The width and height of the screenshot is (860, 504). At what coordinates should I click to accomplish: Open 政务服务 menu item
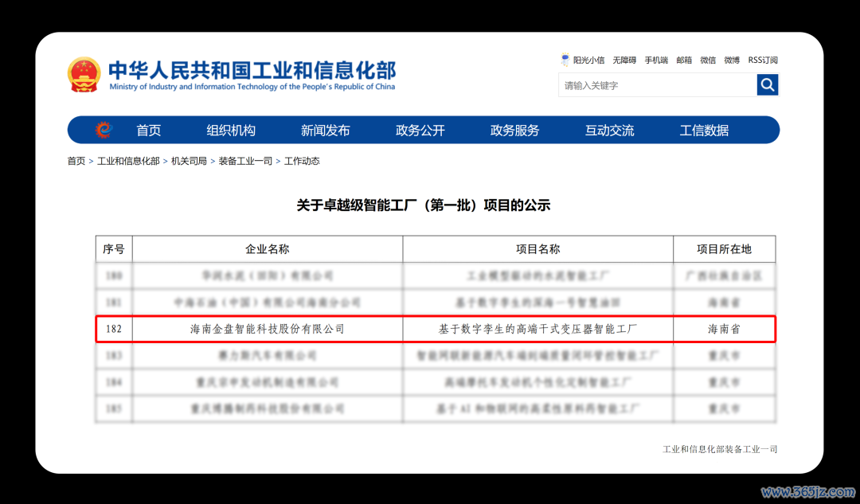[514, 131]
